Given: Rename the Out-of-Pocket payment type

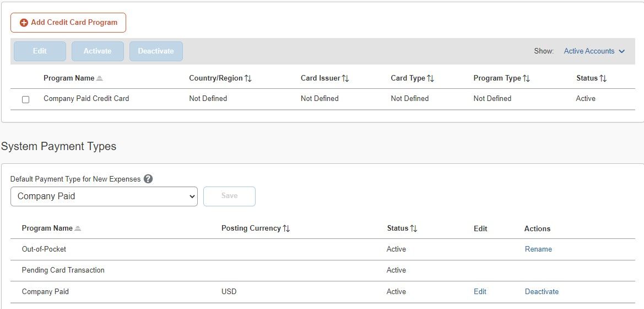Looking at the screenshot, I should [538, 249].
